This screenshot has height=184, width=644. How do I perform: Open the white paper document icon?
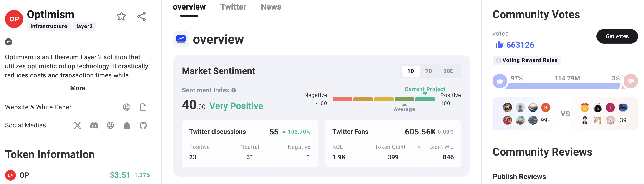point(143,107)
